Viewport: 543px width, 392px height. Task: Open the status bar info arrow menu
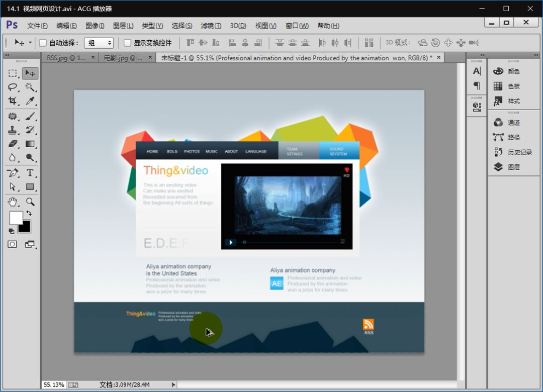coord(173,384)
